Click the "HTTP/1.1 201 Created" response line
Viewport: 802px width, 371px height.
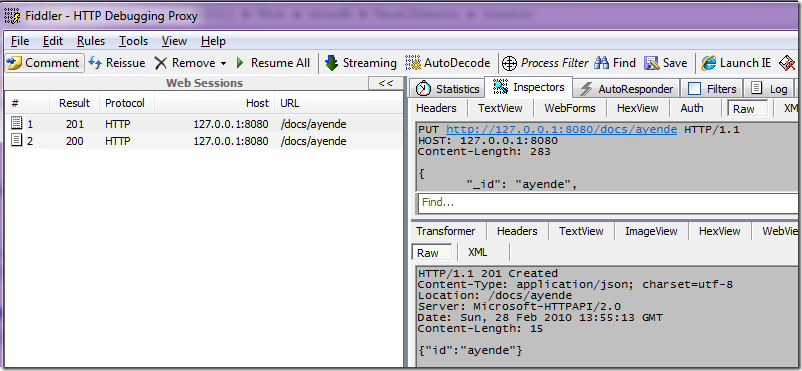click(488, 273)
